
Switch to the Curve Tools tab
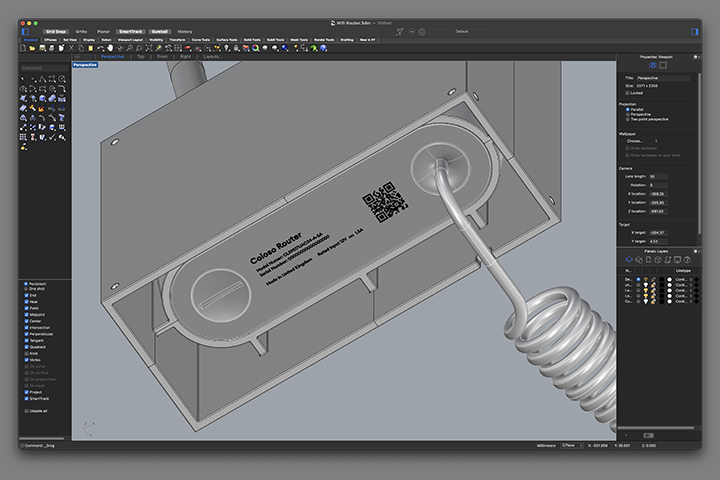point(201,40)
